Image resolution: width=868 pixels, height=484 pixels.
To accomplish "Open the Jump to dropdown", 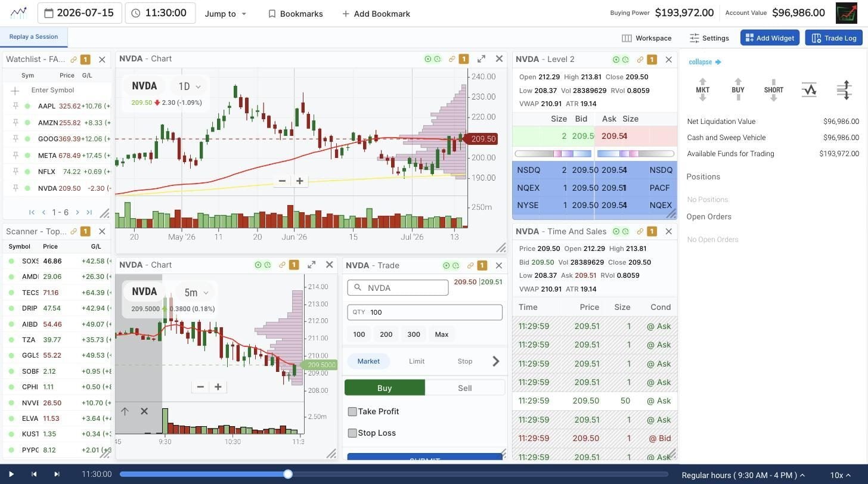I will 225,14.
